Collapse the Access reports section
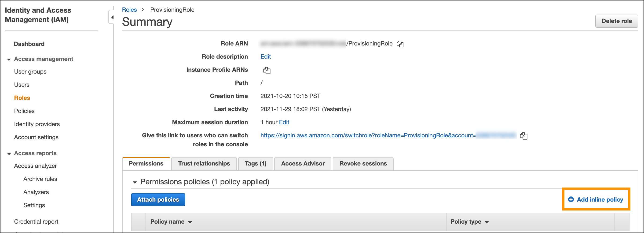Viewport: 644px width, 233px height. (9, 154)
